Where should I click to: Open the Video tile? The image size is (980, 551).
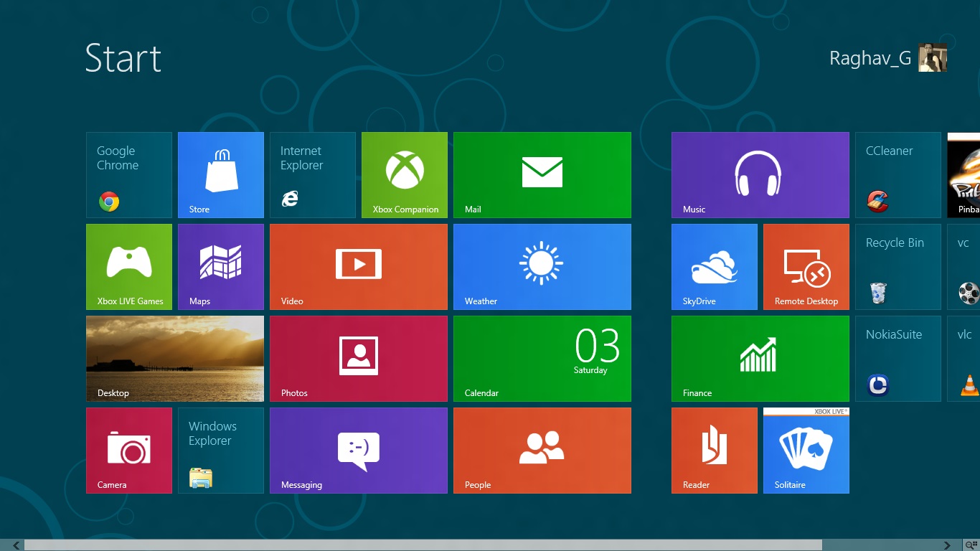pyautogui.click(x=359, y=267)
